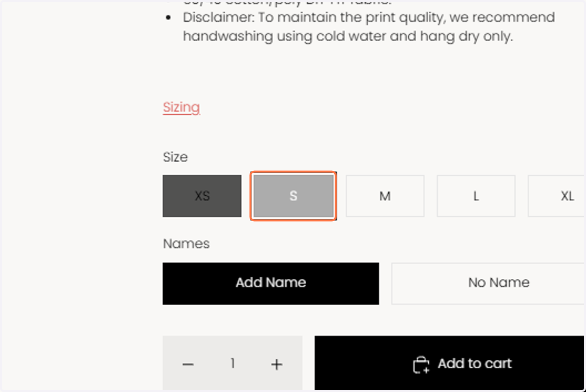
Task: Increase quantity with plus button
Action: tap(276, 364)
